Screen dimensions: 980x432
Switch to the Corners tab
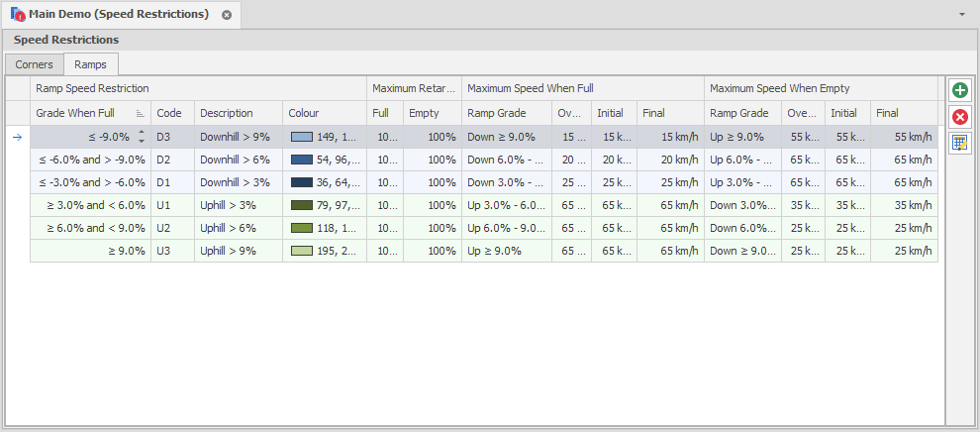coord(35,64)
